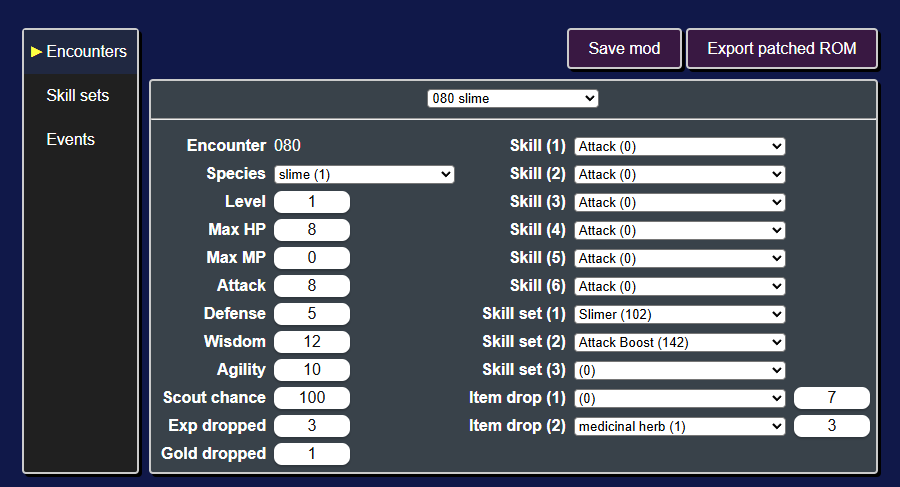The width and height of the screenshot is (900, 487).
Task: Click the Max HP input field
Action: tap(312, 230)
